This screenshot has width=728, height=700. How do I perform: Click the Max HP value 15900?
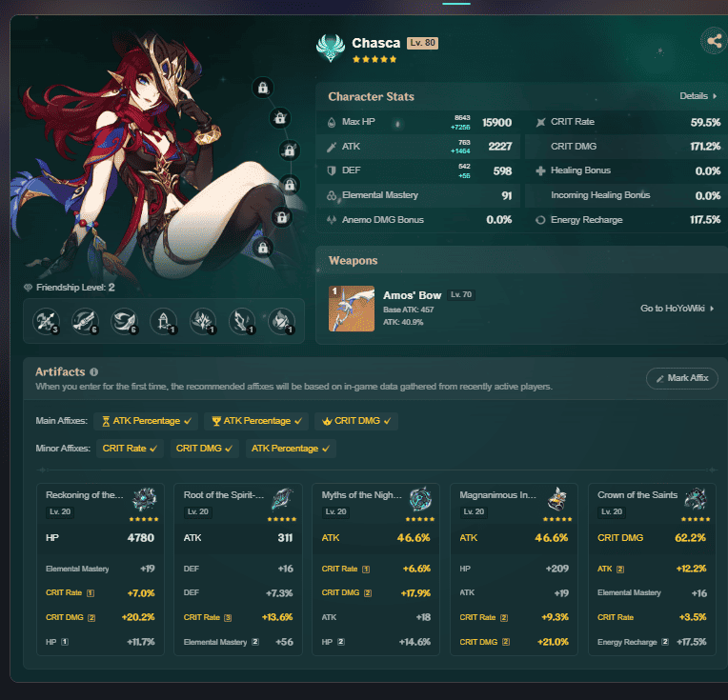[496, 123]
